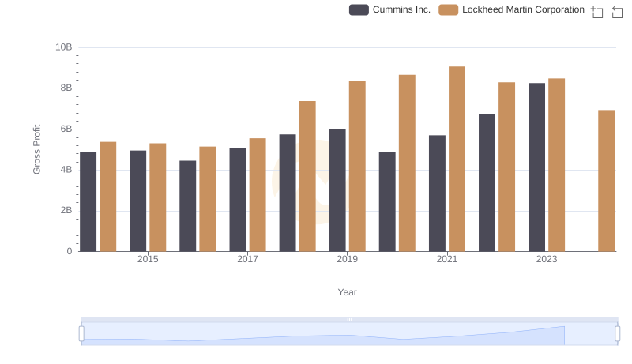Screen dimensions: 632x364
Task: Click the 'Gross Profit' axis title
Action: coord(36,149)
